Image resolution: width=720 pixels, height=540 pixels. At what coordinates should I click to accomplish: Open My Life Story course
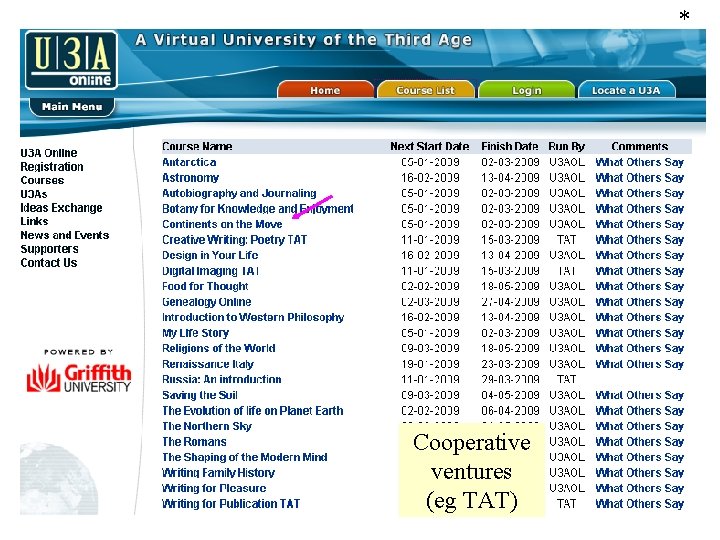196,333
